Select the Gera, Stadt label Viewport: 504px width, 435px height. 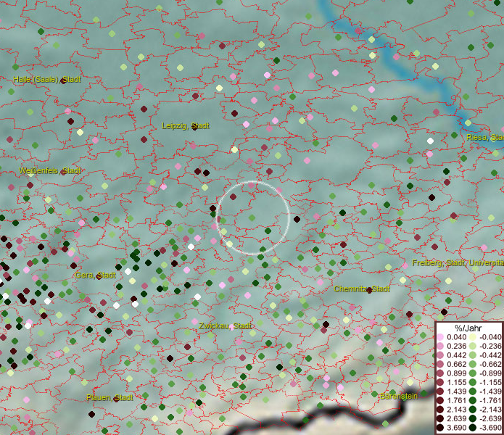(x=95, y=275)
